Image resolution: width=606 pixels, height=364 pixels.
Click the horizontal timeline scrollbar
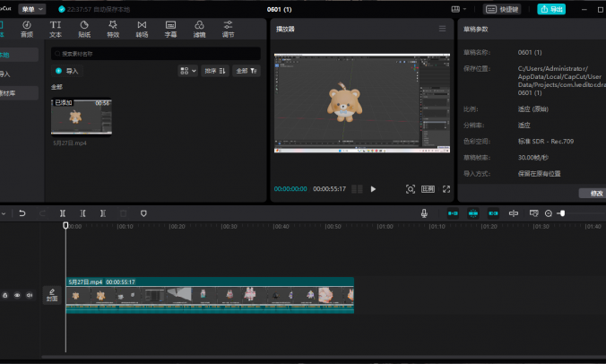tap(324, 357)
